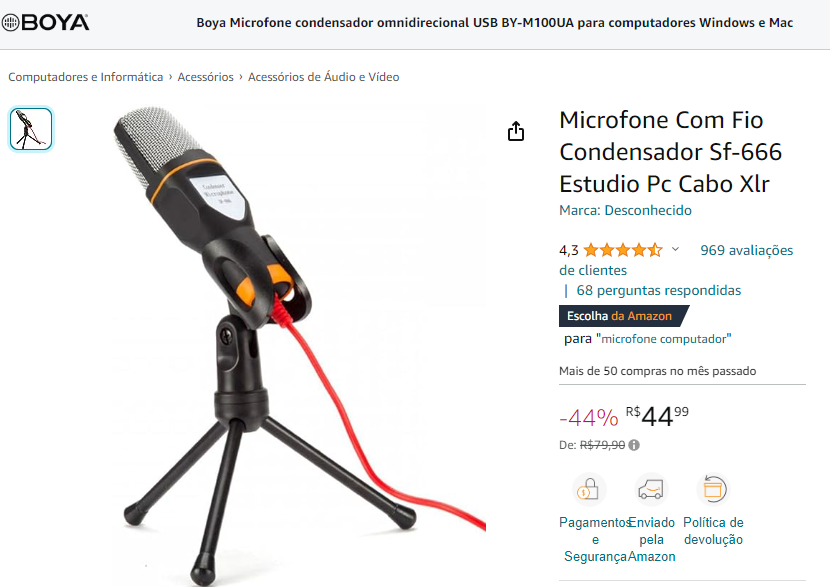The height and width of the screenshot is (587, 830).
Task: Select the microphone product thumbnail
Action: 31,129
